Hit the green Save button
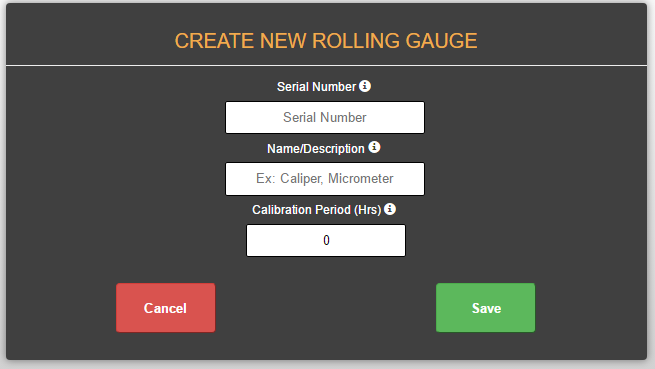This screenshot has height=369, width=655. [x=485, y=308]
